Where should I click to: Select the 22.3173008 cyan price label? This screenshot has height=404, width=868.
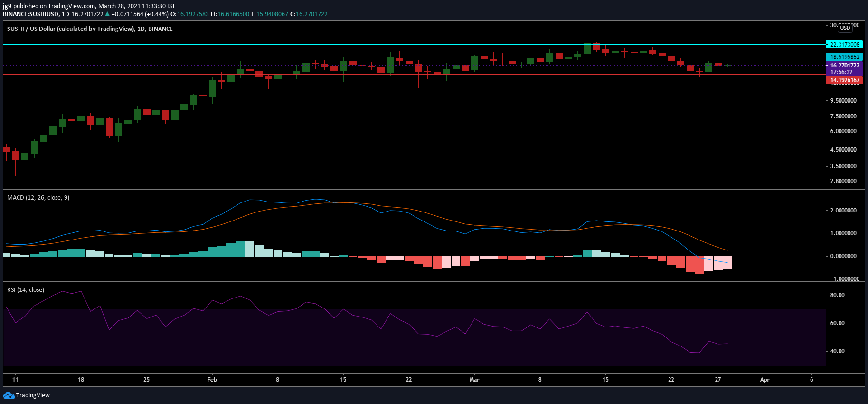point(845,45)
